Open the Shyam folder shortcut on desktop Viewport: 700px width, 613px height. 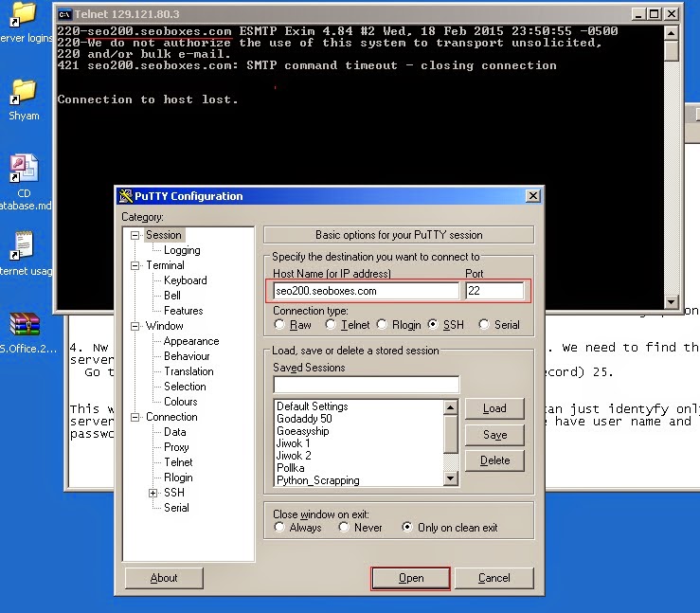click(x=24, y=92)
